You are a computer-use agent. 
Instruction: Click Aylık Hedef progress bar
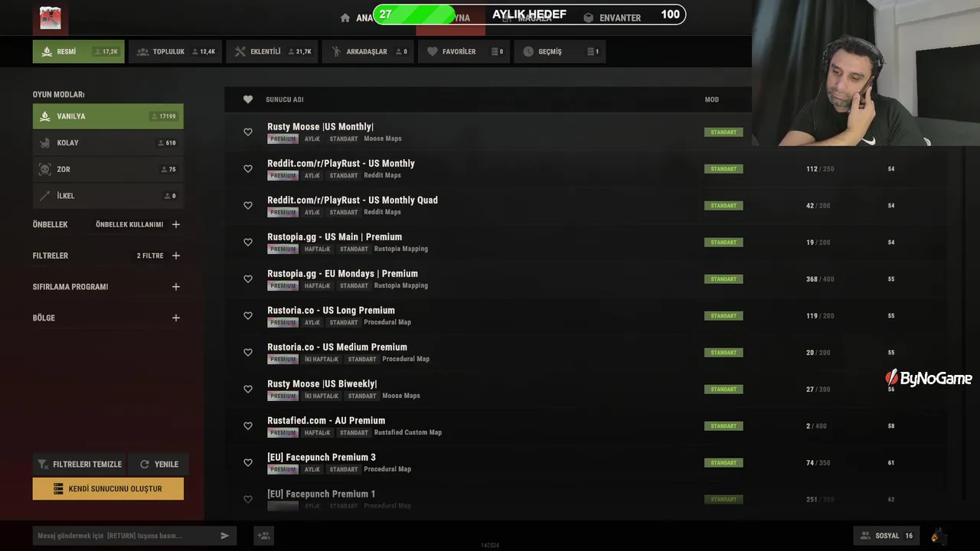[529, 15]
